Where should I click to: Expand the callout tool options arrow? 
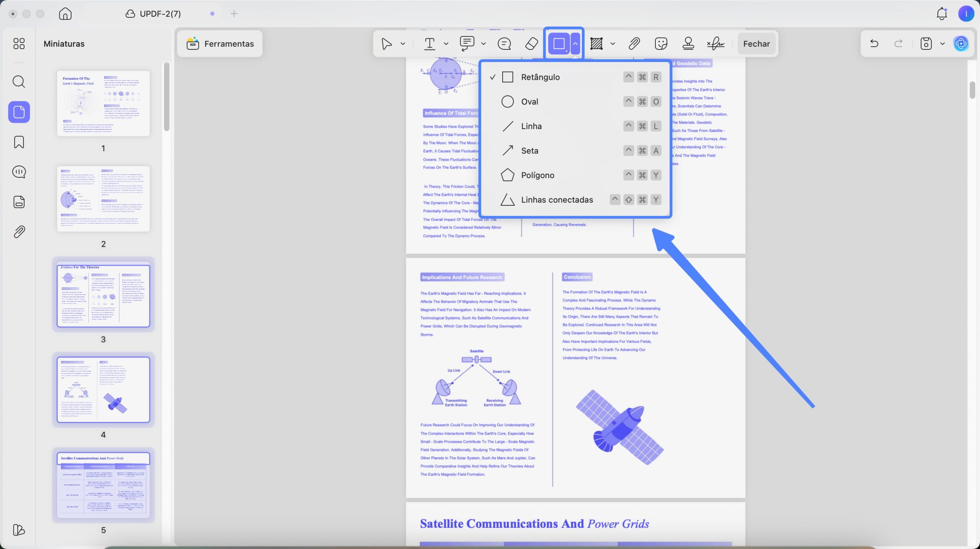pos(483,44)
